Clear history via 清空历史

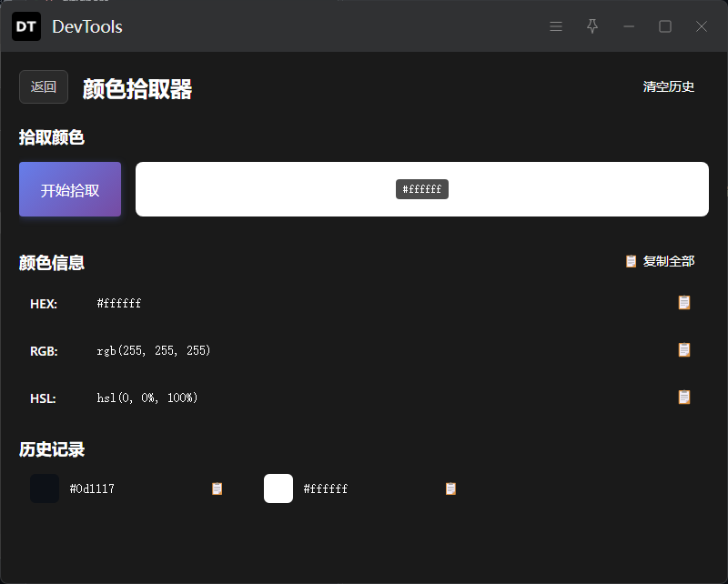pyautogui.click(x=669, y=86)
